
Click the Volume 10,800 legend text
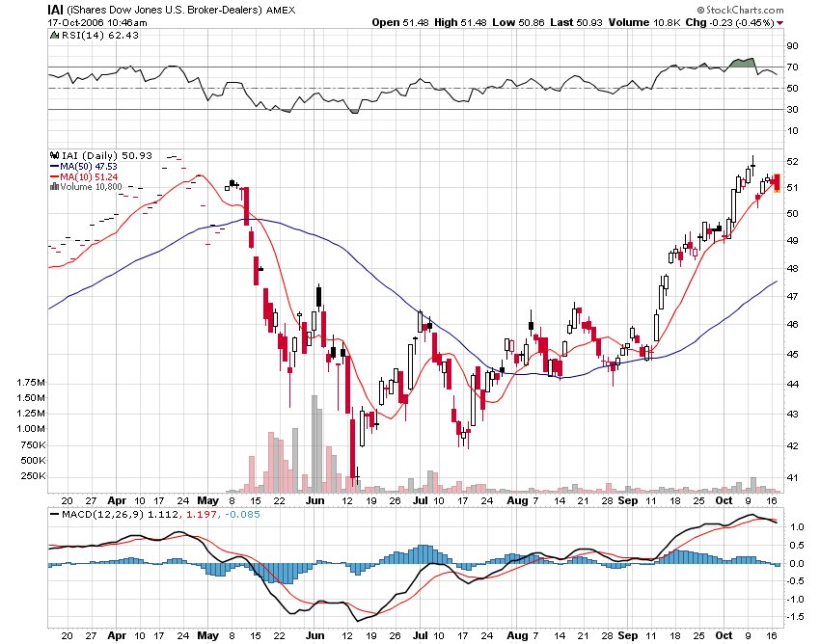[91, 187]
